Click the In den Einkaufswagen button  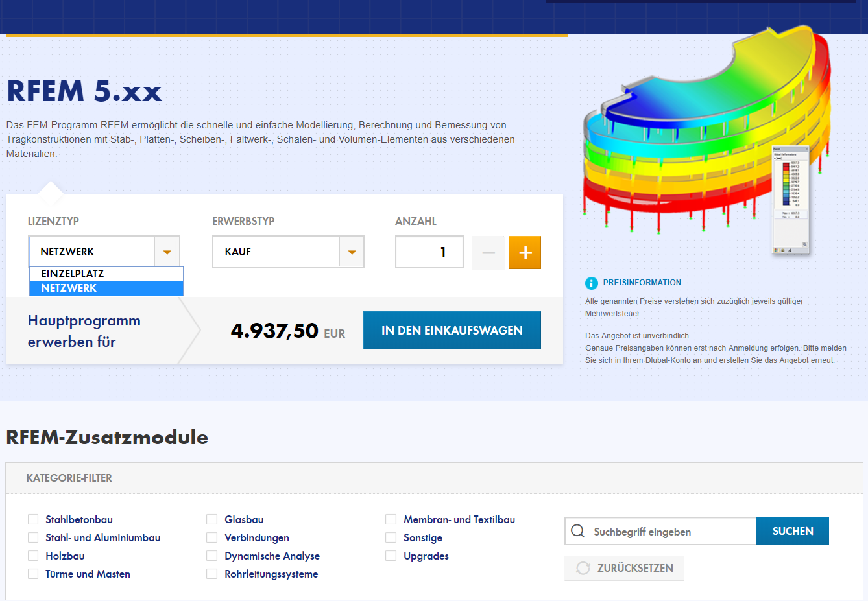tap(452, 331)
